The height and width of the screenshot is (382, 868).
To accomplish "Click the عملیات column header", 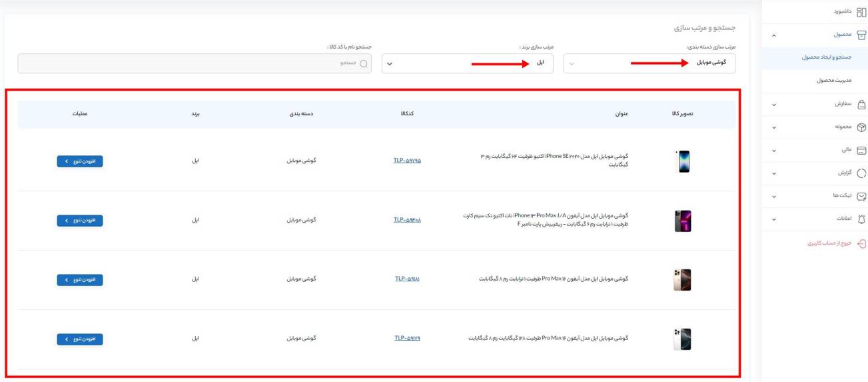I will coord(80,114).
